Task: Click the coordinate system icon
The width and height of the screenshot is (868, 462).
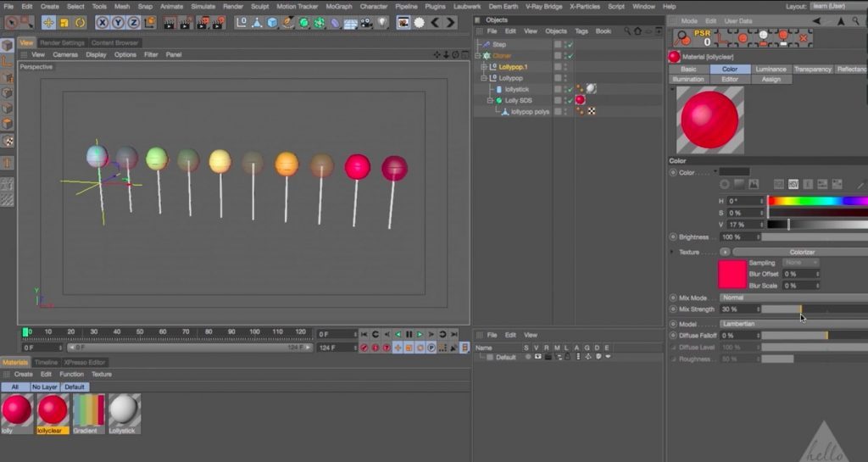Action: (149, 23)
